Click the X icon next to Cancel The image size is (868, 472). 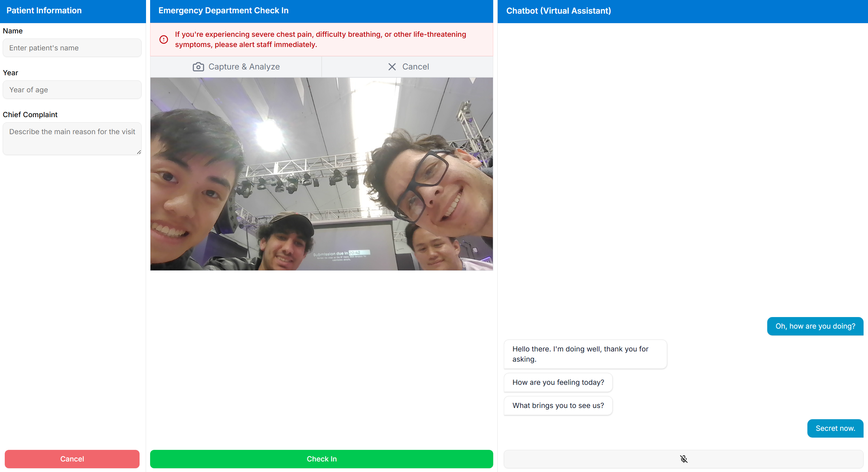click(392, 67)
